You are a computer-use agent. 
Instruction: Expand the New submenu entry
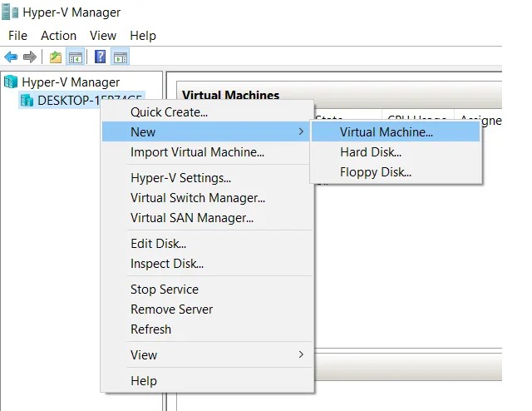[x=205, y=131]
